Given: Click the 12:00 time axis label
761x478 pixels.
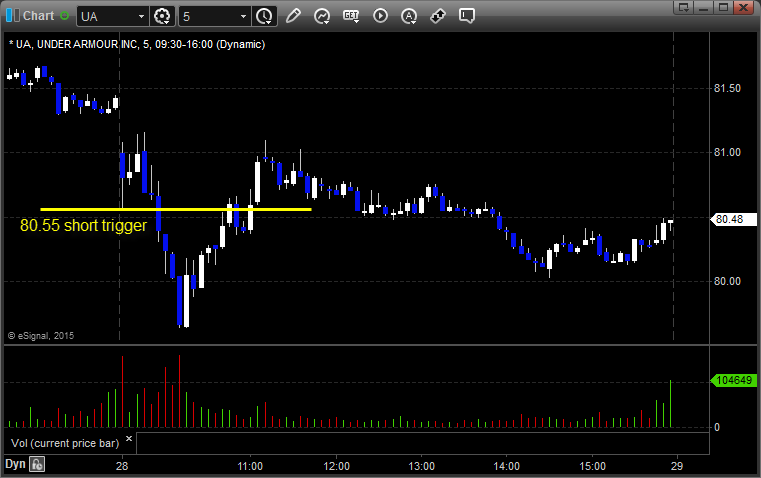Looking at the screenshot, I should (x=336, y=466).
